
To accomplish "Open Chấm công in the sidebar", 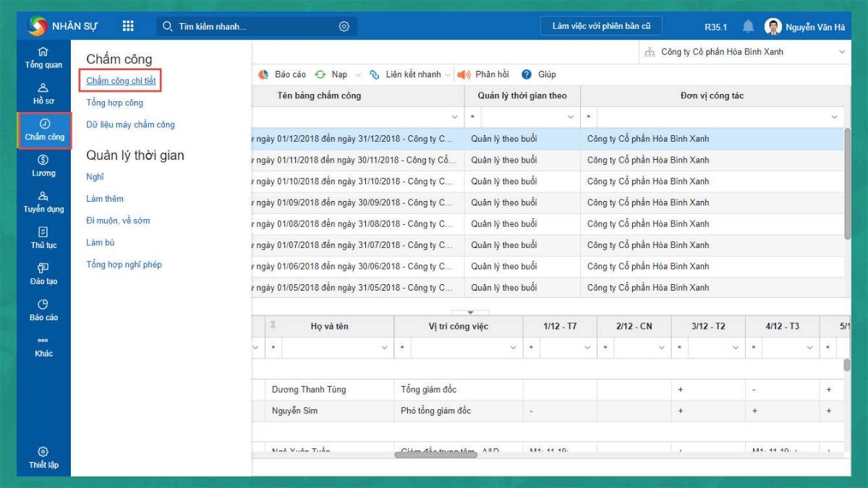I will tap(44, 130).
